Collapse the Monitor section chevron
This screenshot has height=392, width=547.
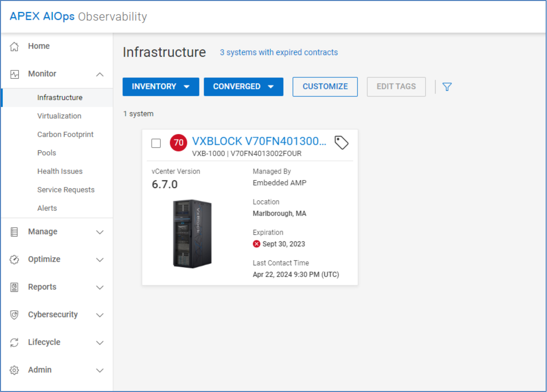[x=100, y=74]
